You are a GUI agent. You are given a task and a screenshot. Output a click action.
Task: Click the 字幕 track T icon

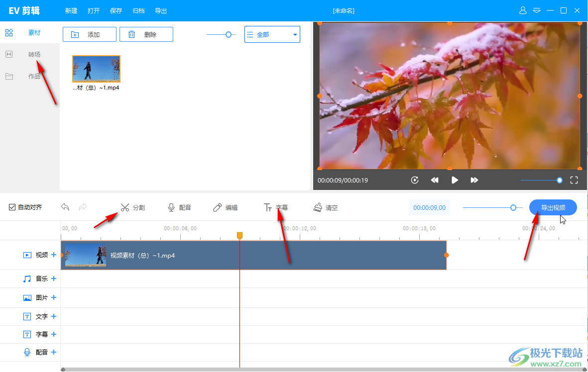(27, 334)
